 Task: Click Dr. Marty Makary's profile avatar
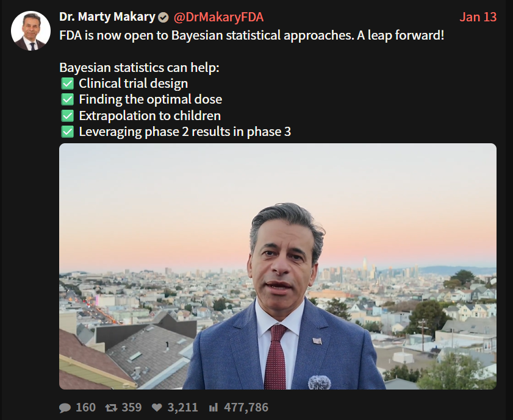(x=30, y=30)
